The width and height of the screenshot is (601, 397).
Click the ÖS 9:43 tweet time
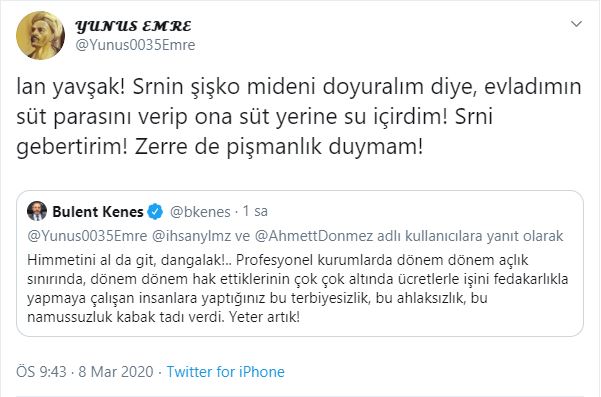[x=41, y=372]
